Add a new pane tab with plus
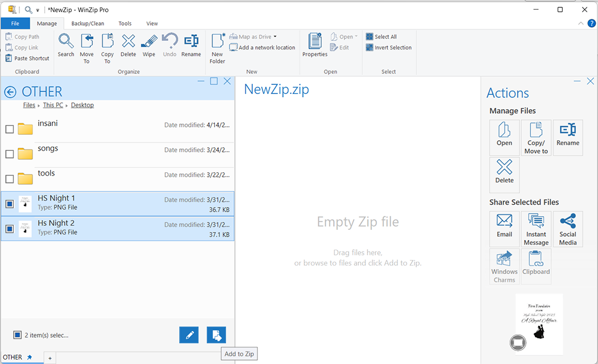This screenshot has width=598, height=364. tap(50, 358)
